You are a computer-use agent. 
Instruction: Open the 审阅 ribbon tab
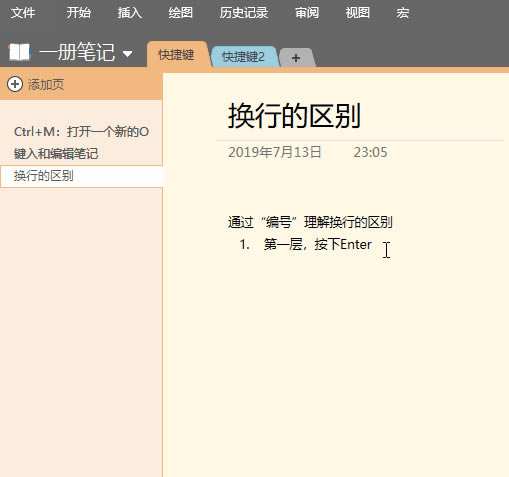307,13
